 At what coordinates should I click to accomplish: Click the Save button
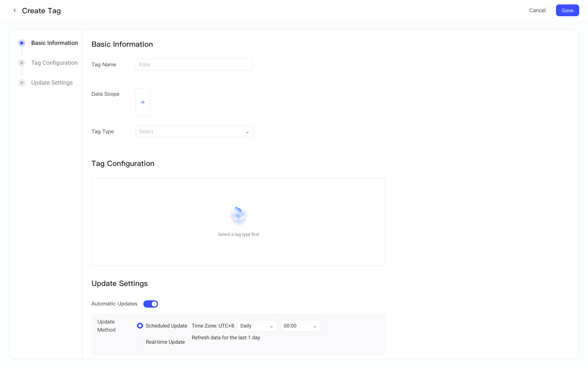pos(567,10)
